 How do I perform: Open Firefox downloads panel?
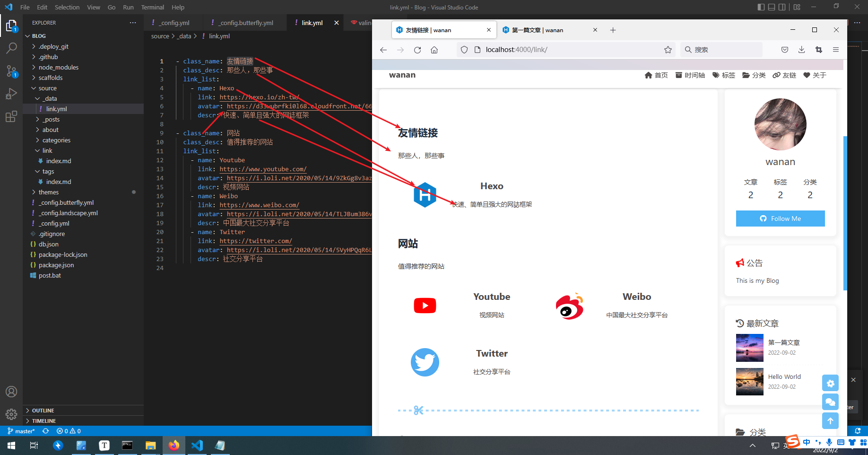(802, 50)
